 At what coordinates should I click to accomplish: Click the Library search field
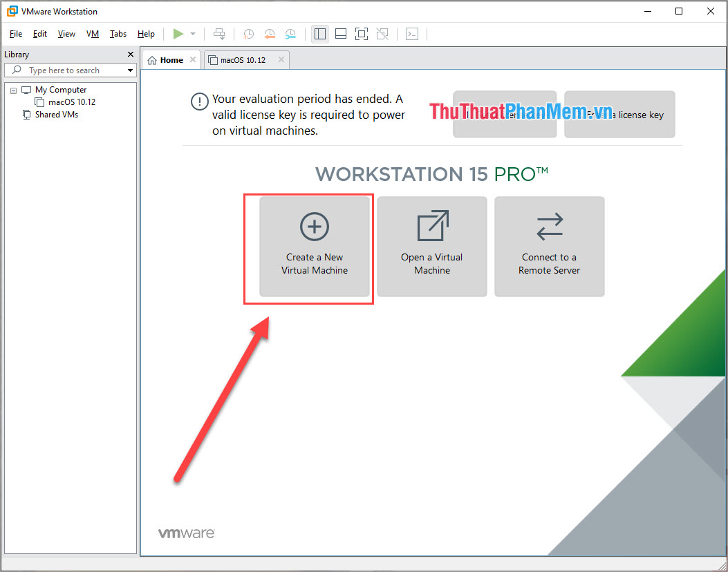coord(73,70)
